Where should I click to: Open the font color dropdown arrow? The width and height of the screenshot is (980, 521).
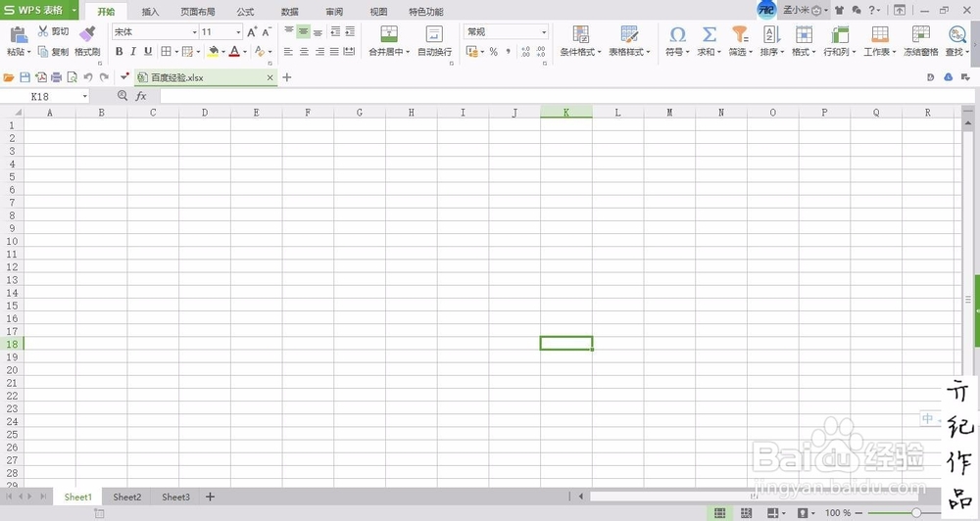click(244, 52)
